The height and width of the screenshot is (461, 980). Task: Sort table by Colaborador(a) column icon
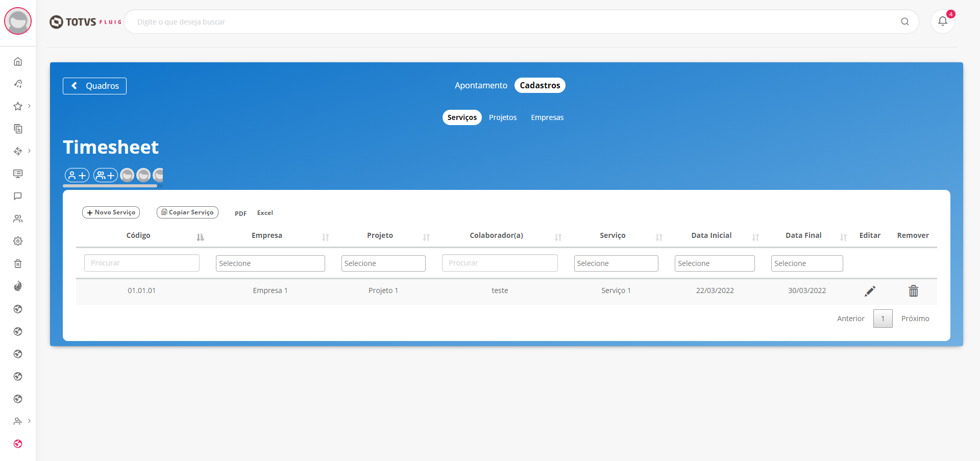pos(558,237)
